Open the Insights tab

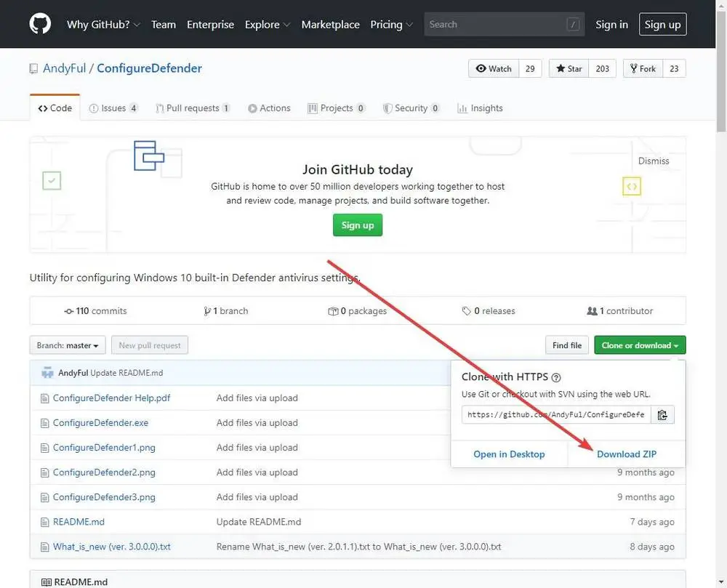480,108
